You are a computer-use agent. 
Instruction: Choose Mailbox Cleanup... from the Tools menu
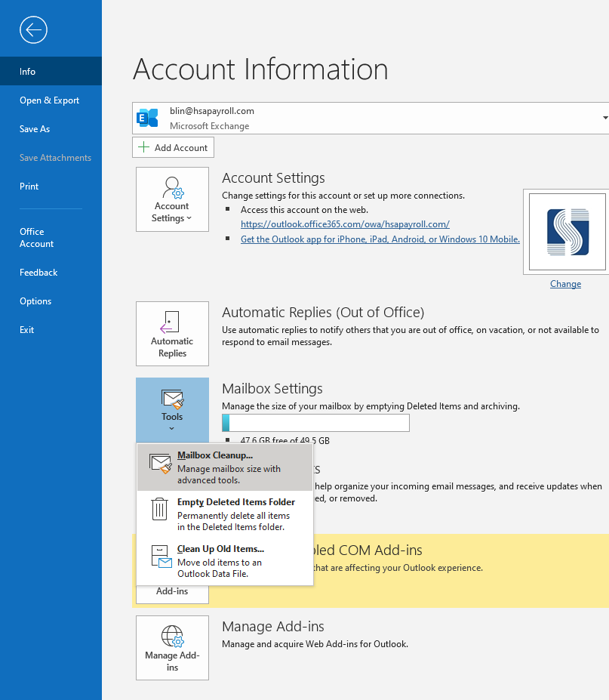pyautogui.click(x=225, y=467)
